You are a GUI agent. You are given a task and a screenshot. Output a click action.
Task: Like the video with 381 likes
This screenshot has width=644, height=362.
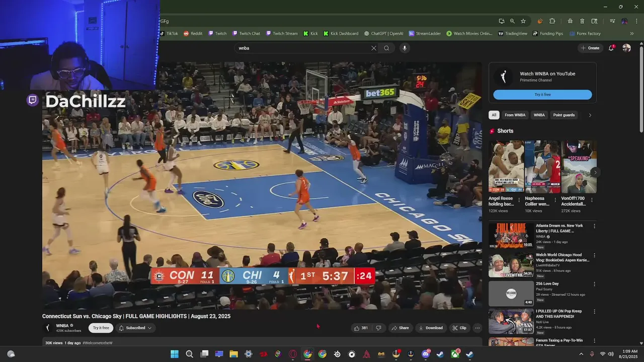(361, 328)
